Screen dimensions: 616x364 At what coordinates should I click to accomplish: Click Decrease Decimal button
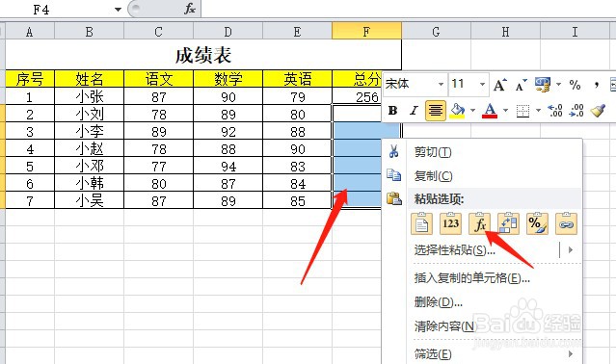(576, 111)
